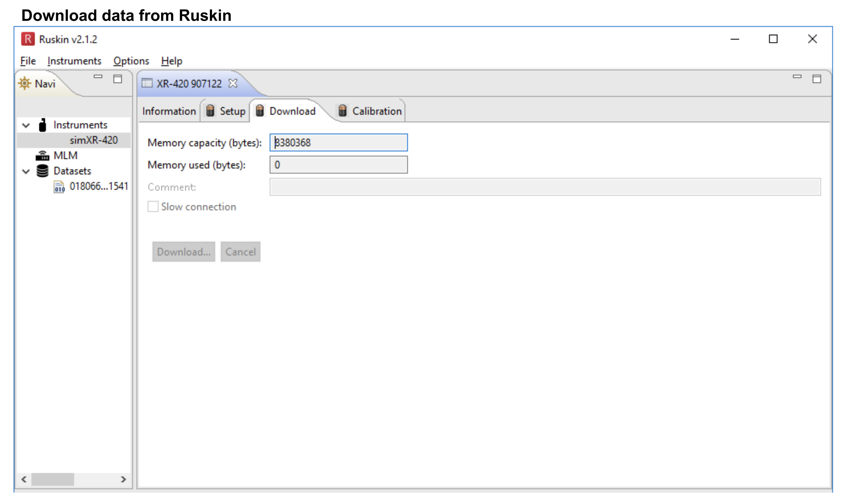Minimize the editor panel on the right
848x504 pixels.
click(797, 76)
